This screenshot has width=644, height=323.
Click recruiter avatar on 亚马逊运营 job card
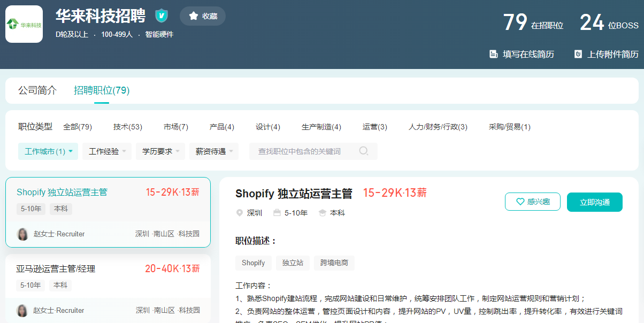coord(22,311)
